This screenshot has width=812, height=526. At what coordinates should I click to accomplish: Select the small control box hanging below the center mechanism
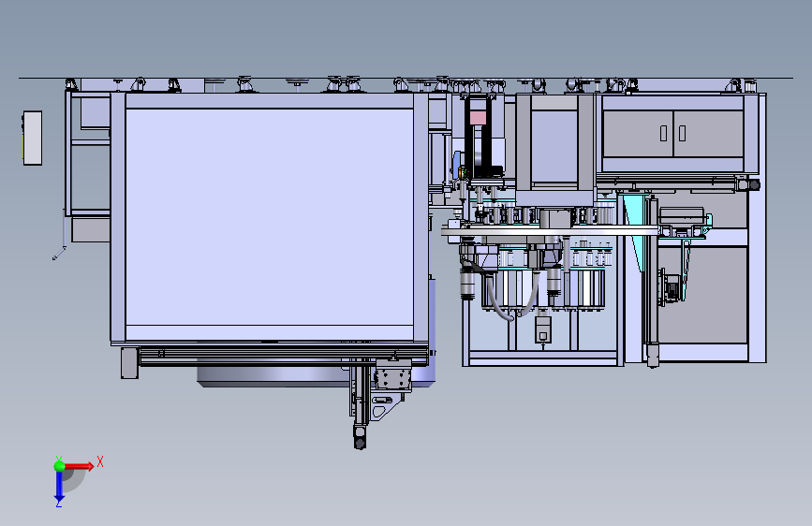[542, 330]
